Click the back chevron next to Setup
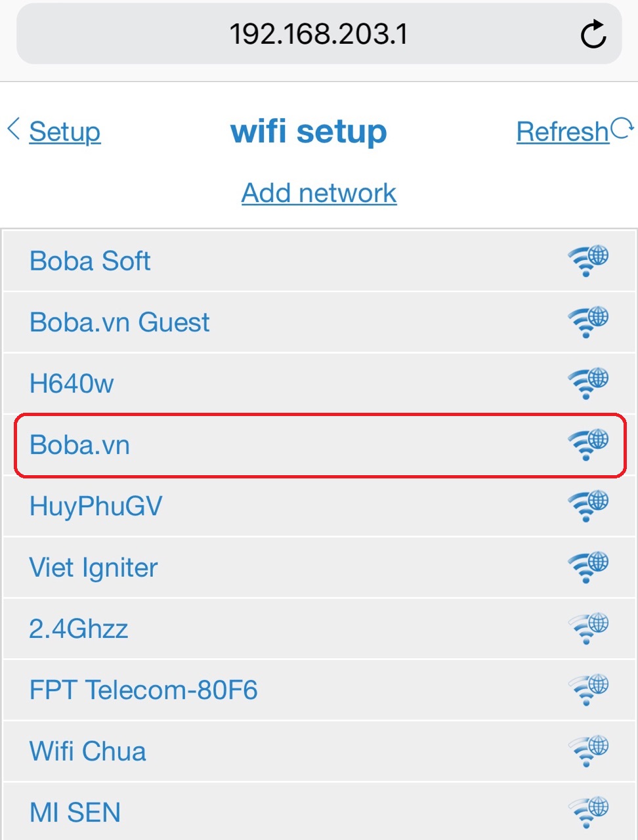Viewport: 638px width, 840px height. click(13, 130)
